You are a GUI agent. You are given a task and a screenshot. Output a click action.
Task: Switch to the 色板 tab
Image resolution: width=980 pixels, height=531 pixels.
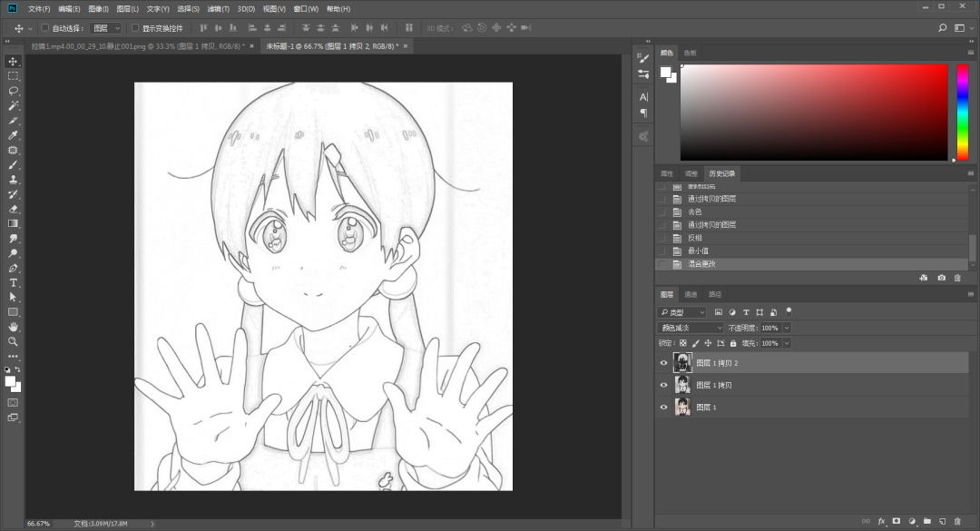coord(690,54)
